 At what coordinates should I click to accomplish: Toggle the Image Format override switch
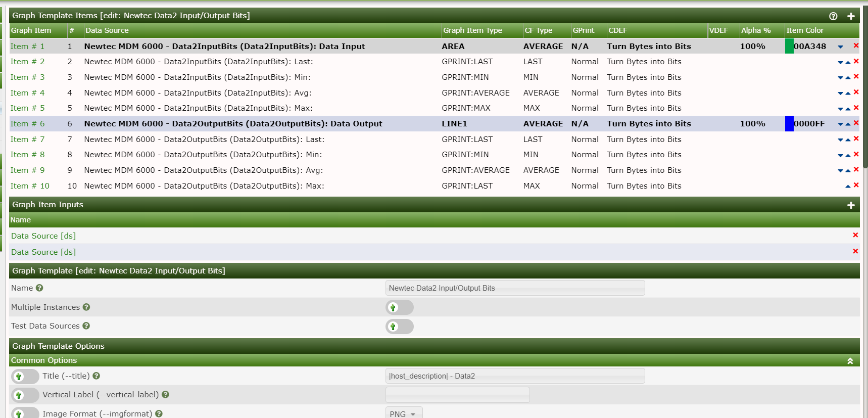click(25, 413)
